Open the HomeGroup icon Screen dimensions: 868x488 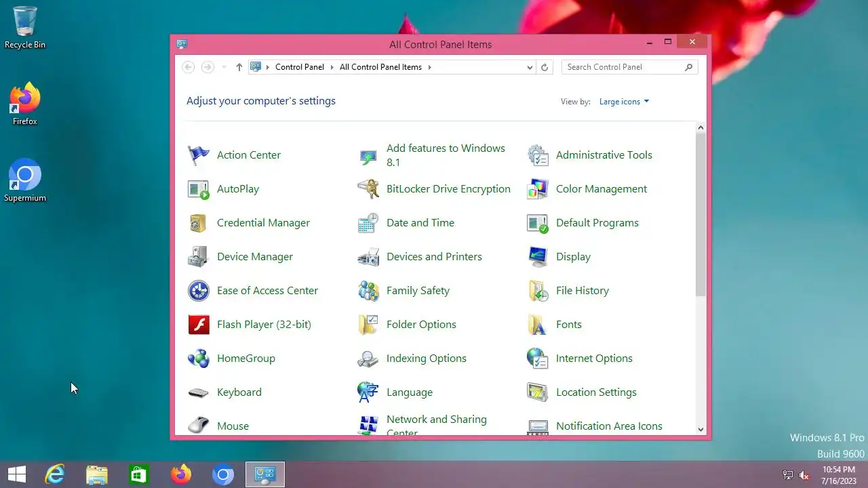point(199,359)
